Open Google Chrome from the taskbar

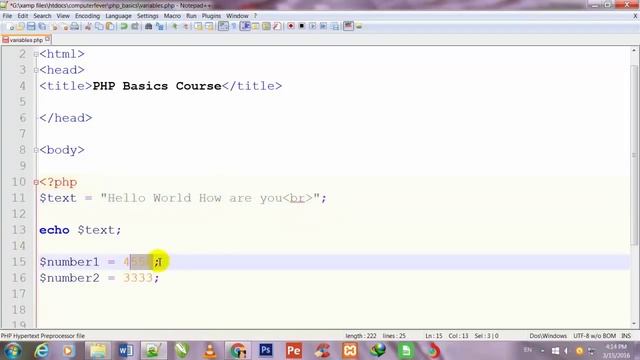pyautogui.click(x=238, y=351)
